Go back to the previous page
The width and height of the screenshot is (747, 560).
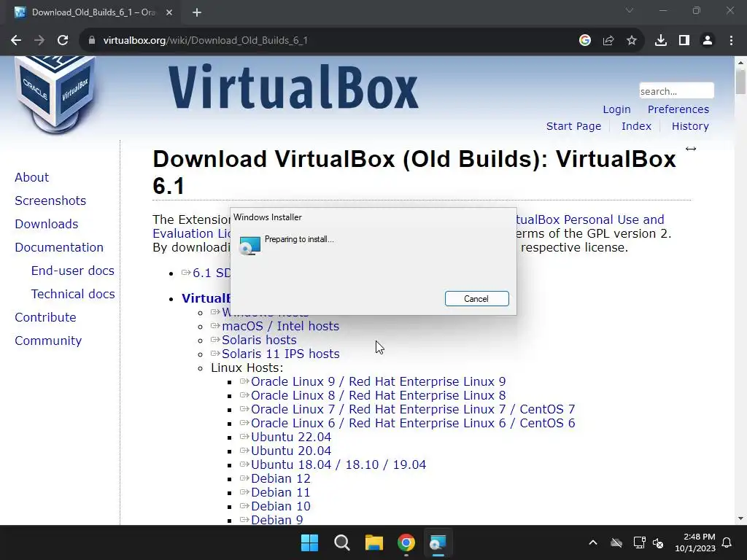click(16, 41)
